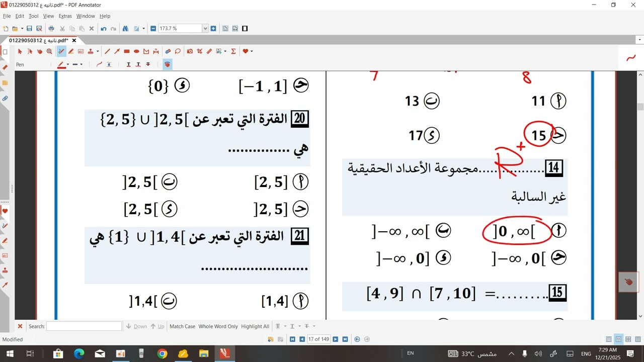The image size is (644, 362).
Task: Click the Search text field
Action: [84, 326]
